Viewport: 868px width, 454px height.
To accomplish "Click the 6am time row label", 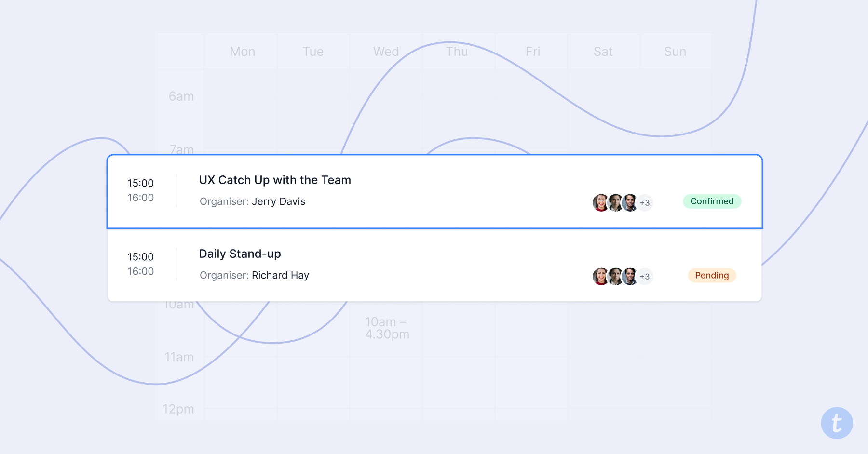I will coord(181,96).
